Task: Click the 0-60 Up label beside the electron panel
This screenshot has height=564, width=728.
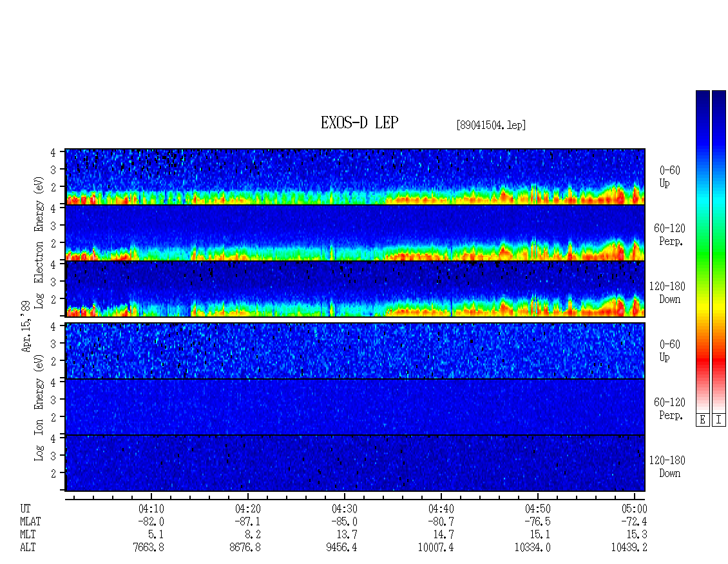Action: click(669, 177)
